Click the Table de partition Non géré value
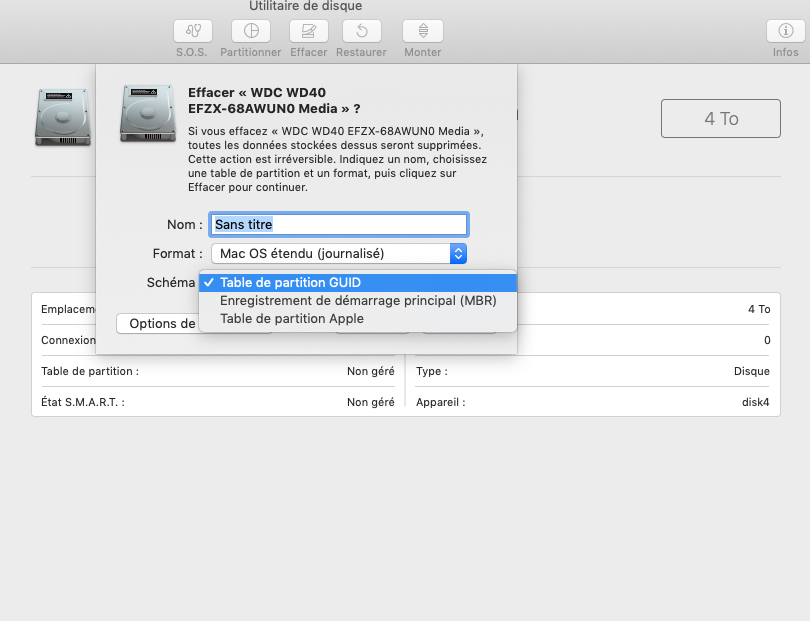This screenshot has height=621, width=810. (x=370, y=371)
